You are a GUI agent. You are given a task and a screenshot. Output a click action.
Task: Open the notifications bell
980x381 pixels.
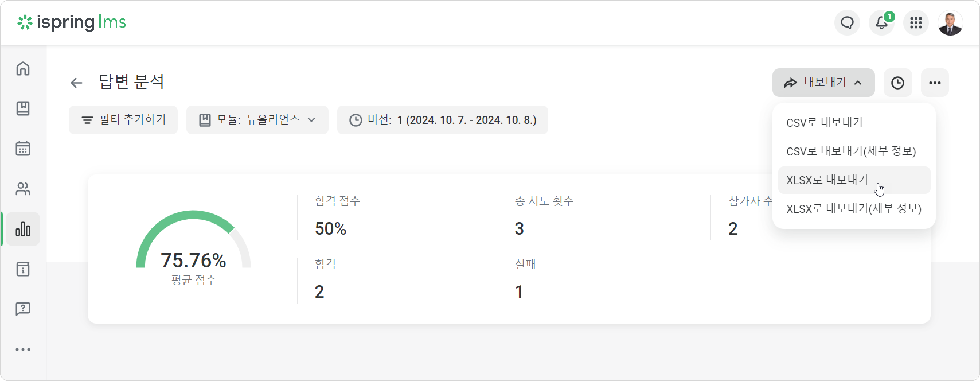coord(882,23)
